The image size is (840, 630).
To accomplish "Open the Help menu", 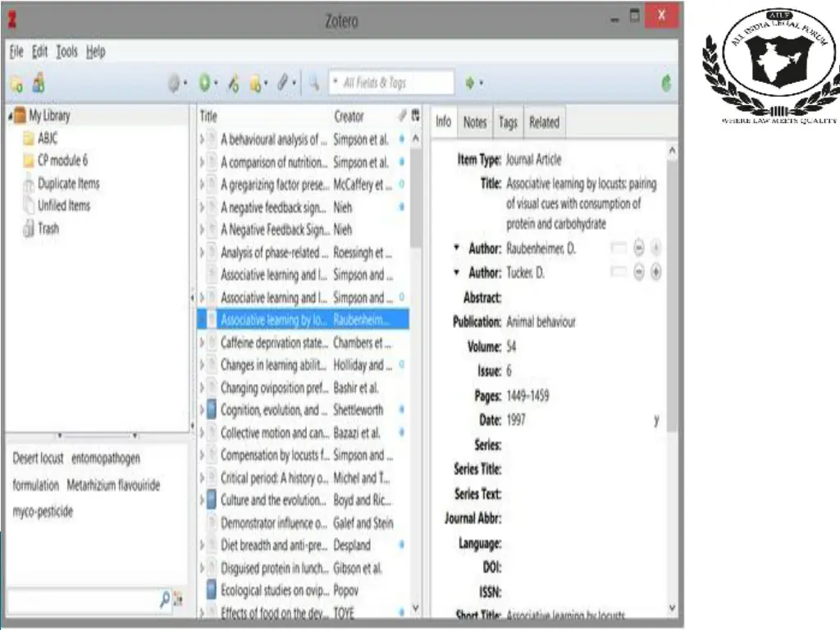I will [96, 52].
